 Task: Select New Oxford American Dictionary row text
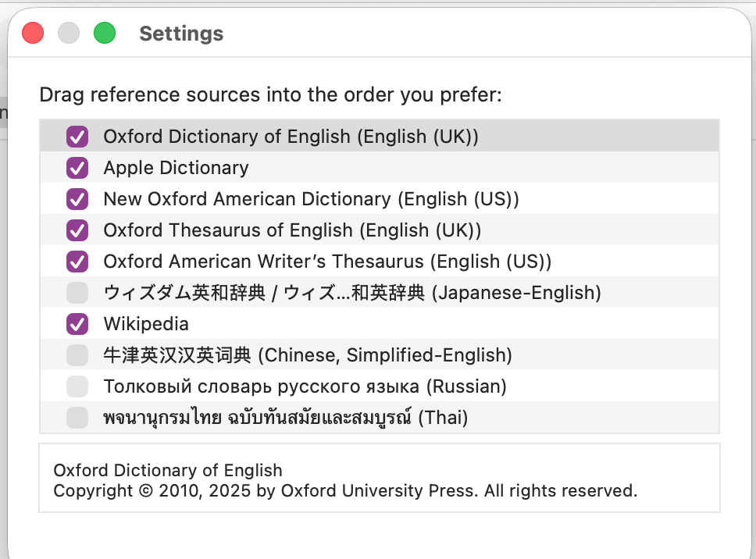tap(311, 199)
